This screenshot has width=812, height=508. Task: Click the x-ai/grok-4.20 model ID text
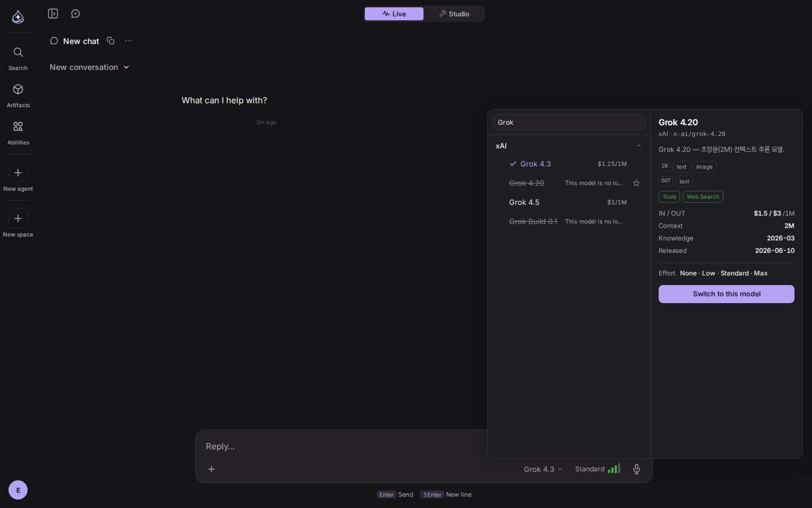699,134
